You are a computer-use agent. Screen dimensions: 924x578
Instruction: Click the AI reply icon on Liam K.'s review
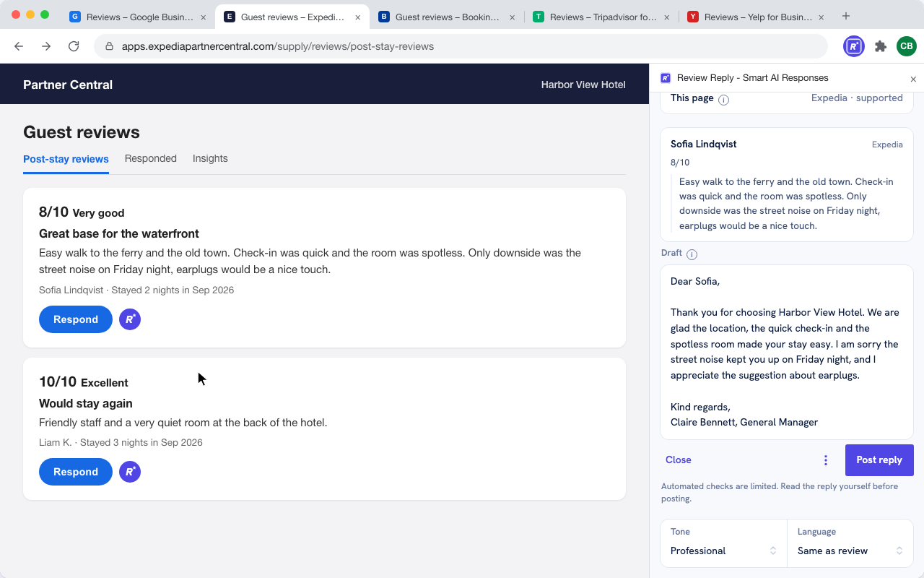click(x=130, y=472)
